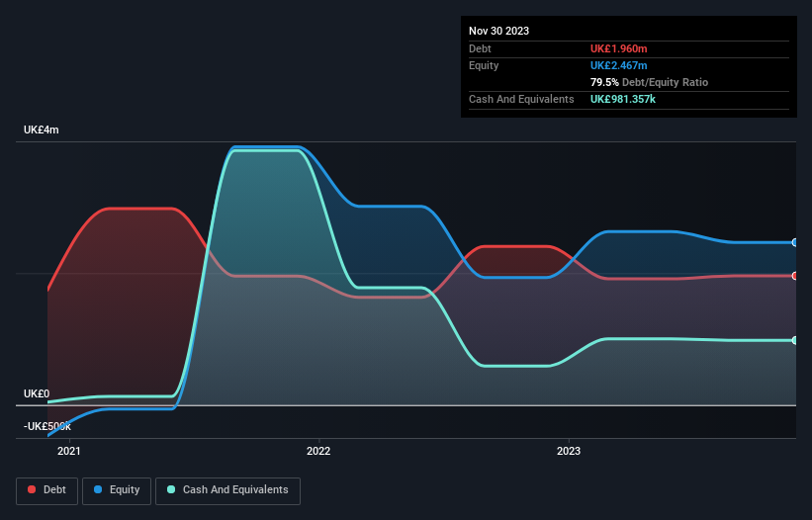This screenshot has height=520, width=812.
Task: Click the Debt label in tooltip
Action: 480,48
